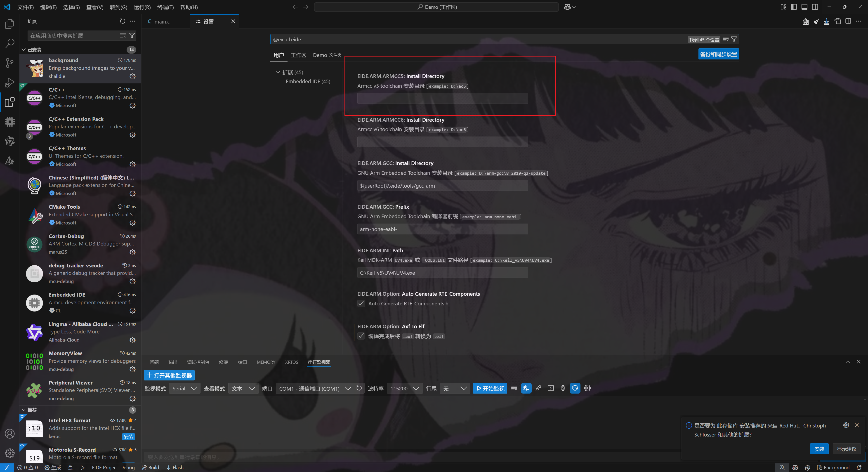Open the XRTOS panel tab

[291, 362]
